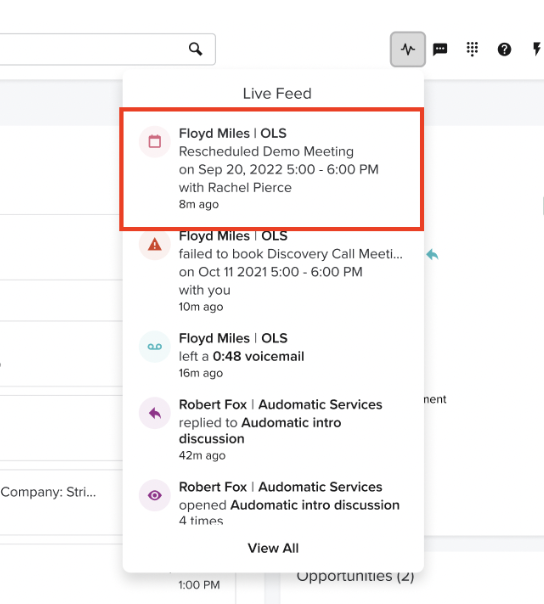
Task: Open the dialpad grid icon
Action: tap(472, 49)
